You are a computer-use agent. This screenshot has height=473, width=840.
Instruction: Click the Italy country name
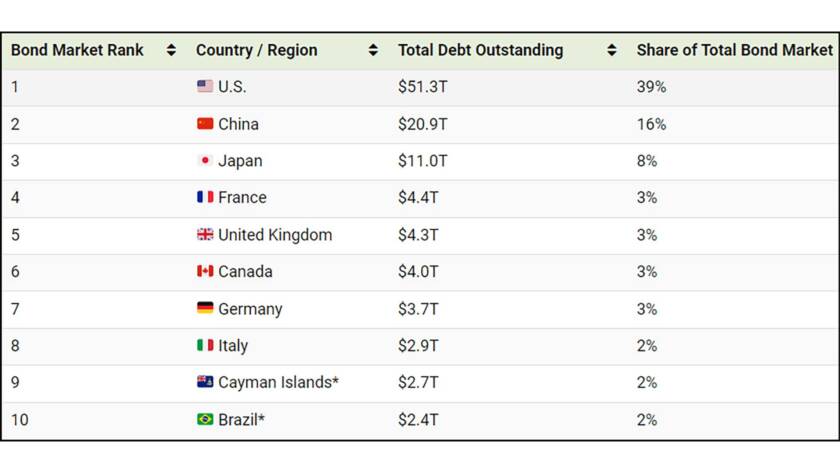[233, 346]
